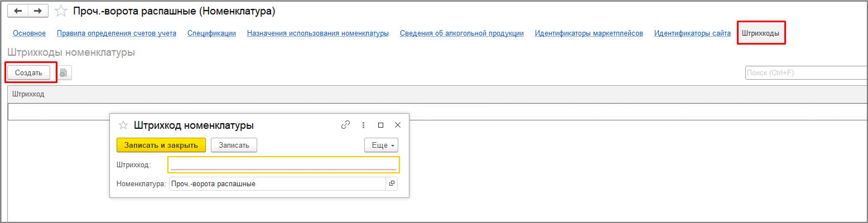Open Правила определения счетов учета
The image size is (868, 223).
point(117,33)
